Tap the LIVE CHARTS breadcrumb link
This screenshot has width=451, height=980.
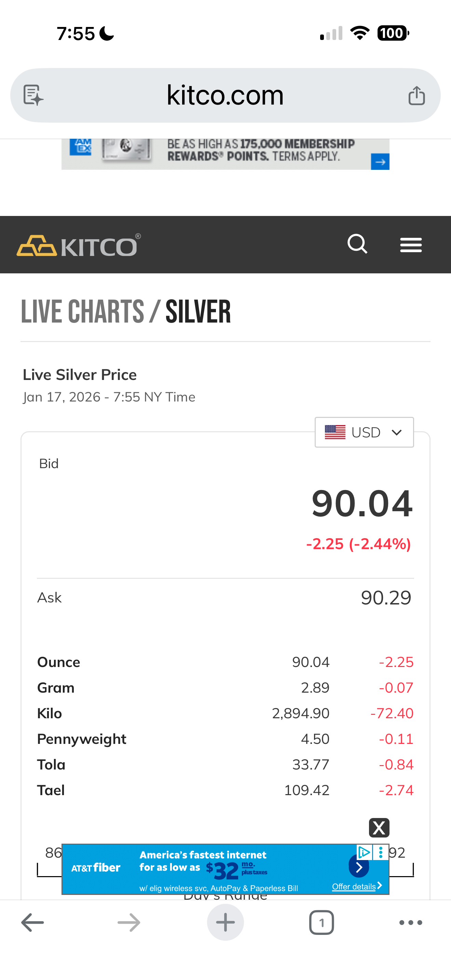[83, 312]
